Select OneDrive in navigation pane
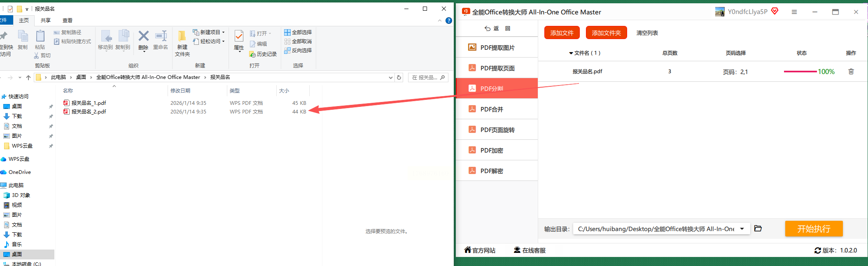This screenshot has height=266, width=868. [19, 172]
